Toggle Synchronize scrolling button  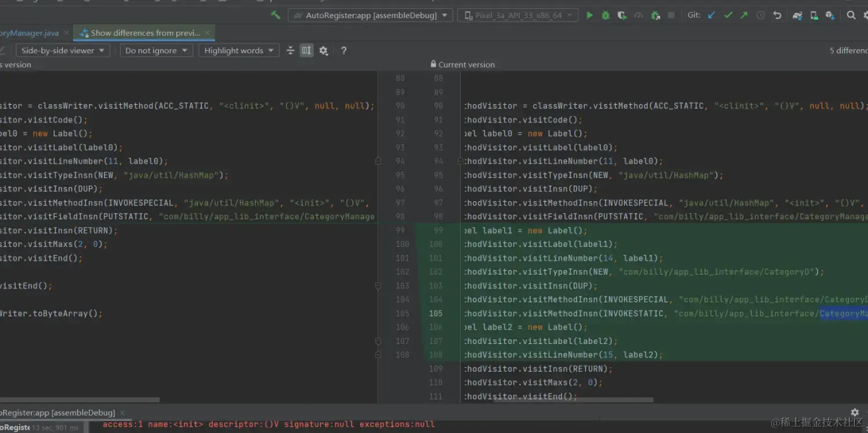(x=307, y=50)
